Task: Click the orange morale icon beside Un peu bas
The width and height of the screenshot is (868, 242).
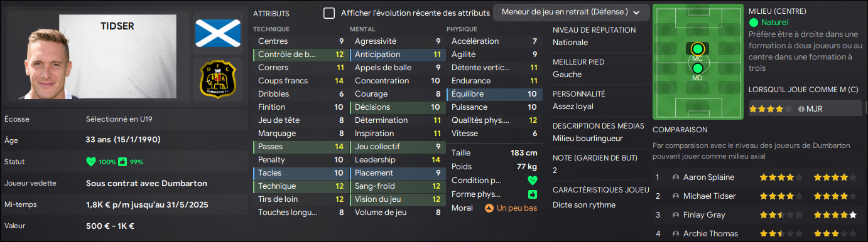Action: (x=489, y=208)
